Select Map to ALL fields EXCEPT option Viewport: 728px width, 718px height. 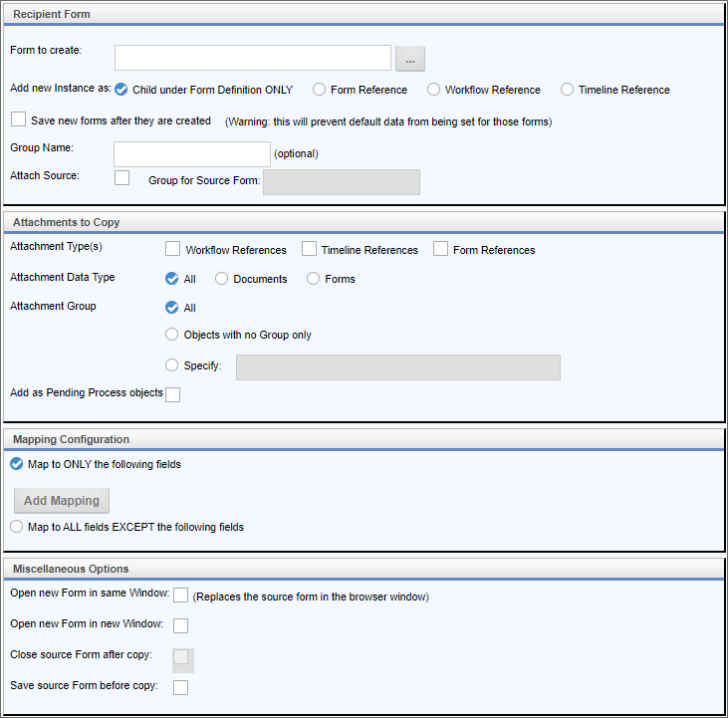click(16, 527)
